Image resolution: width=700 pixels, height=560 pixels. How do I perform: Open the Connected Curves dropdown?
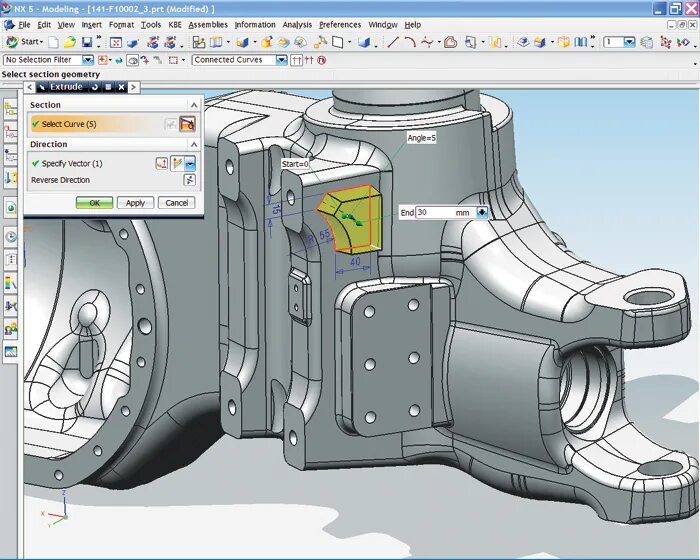281,60
